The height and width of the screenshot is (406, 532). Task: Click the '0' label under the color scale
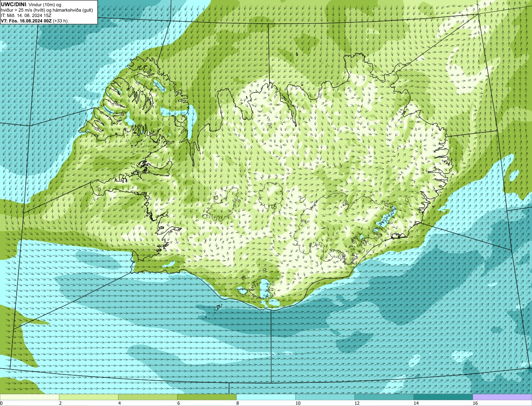[2, 403]
